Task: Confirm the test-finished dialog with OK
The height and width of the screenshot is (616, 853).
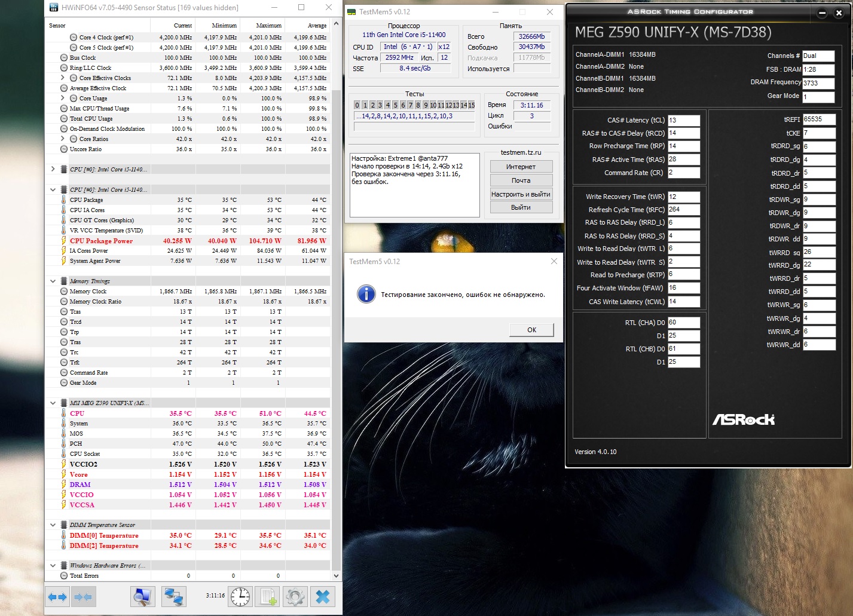Action: coord(531,330)
